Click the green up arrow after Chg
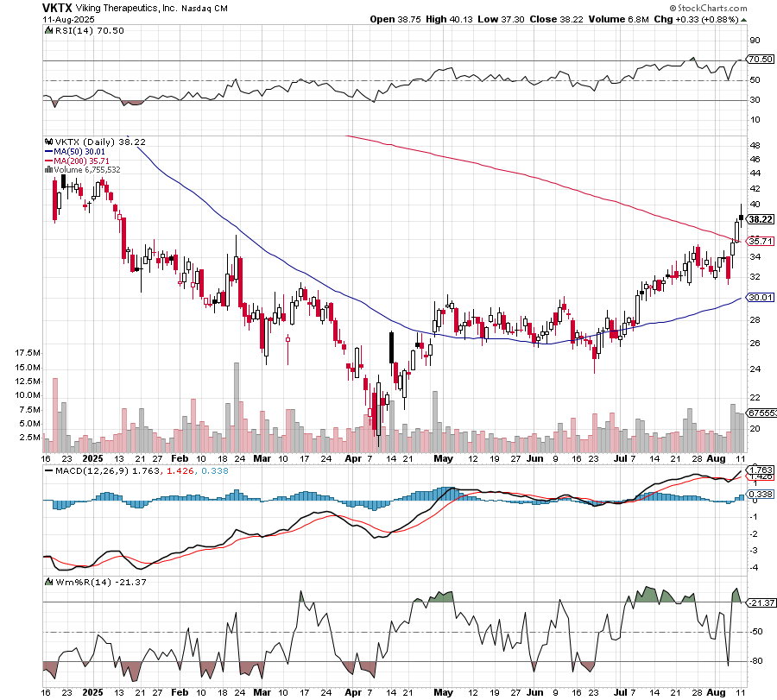777x700 pixels. coord(743,20)
